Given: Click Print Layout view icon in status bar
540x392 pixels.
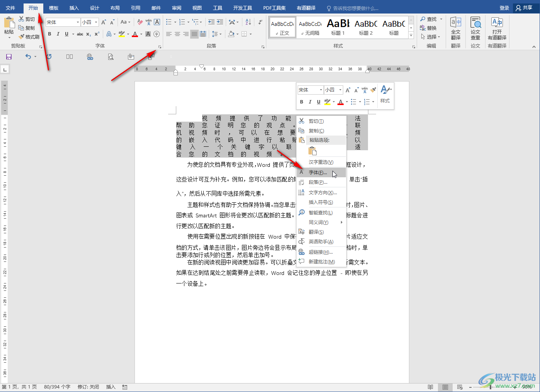Looking at the screenshot, I should point(445,387).
